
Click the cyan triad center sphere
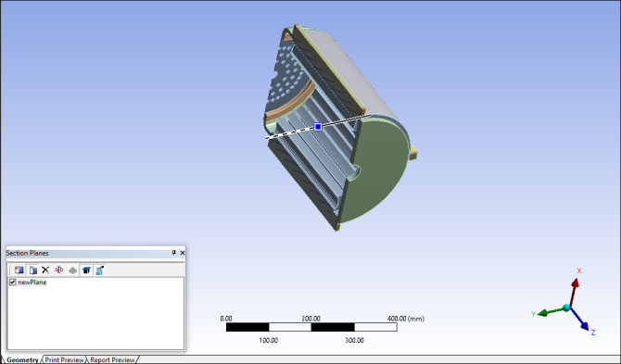[566, 308]
